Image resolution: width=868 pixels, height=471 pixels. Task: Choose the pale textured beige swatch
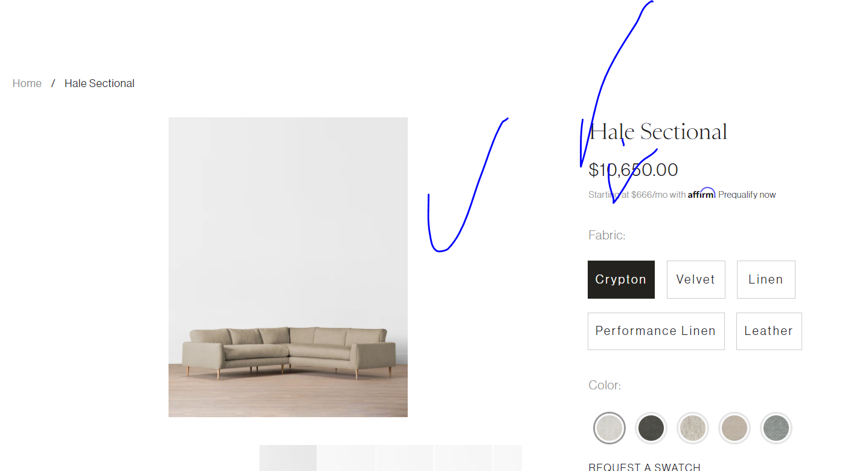(692, 428)
